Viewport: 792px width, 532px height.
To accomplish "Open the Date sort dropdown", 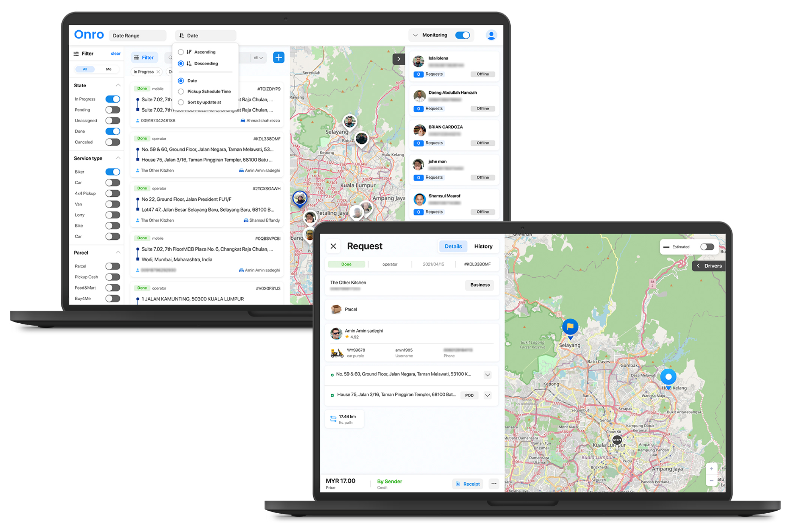I will [x=205, y=36].
